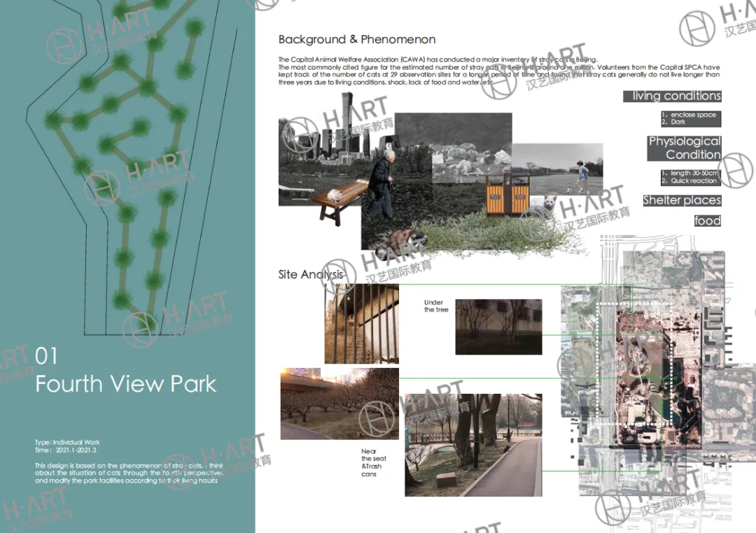756x533 pixels.
Task: Click the 'Near the seat & Trash cans' caption
Action: pyautogui.click(x=372, y=463)
